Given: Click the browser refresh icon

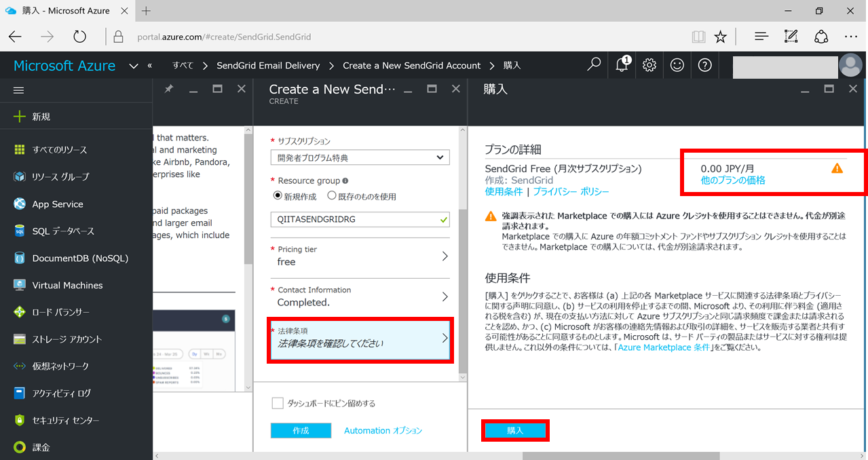Looking at the screenshot, I should coord(79,37).
